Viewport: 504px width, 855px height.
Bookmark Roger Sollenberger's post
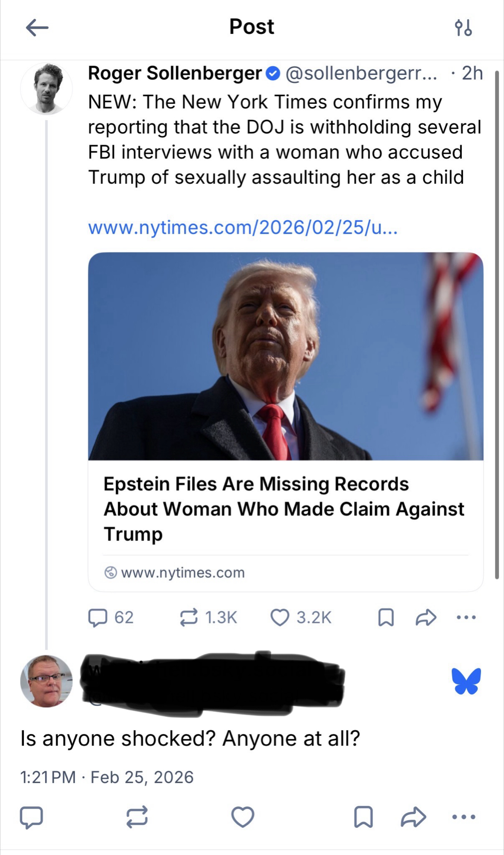[x=386, y=618]
